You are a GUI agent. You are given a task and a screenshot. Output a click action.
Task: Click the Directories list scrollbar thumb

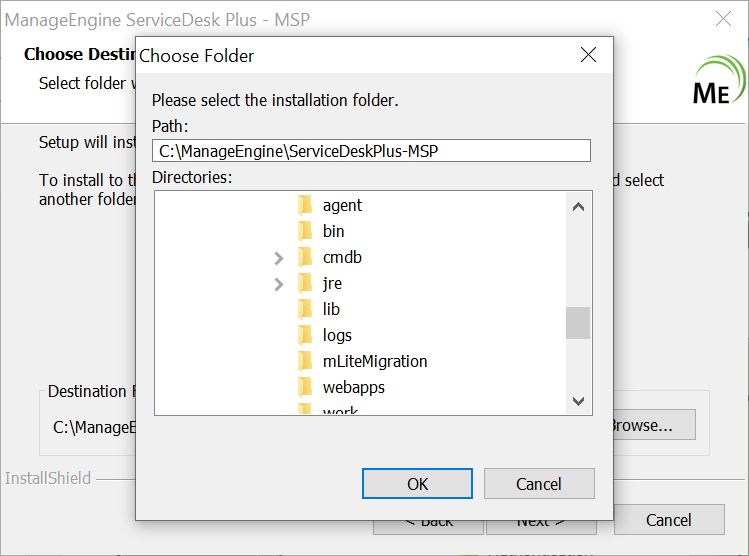[577, 323]
